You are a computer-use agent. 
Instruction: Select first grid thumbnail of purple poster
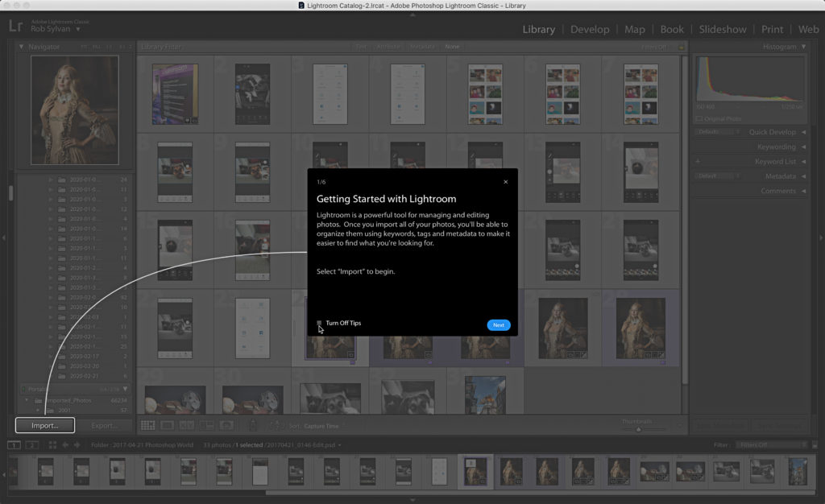pos(175,94)
